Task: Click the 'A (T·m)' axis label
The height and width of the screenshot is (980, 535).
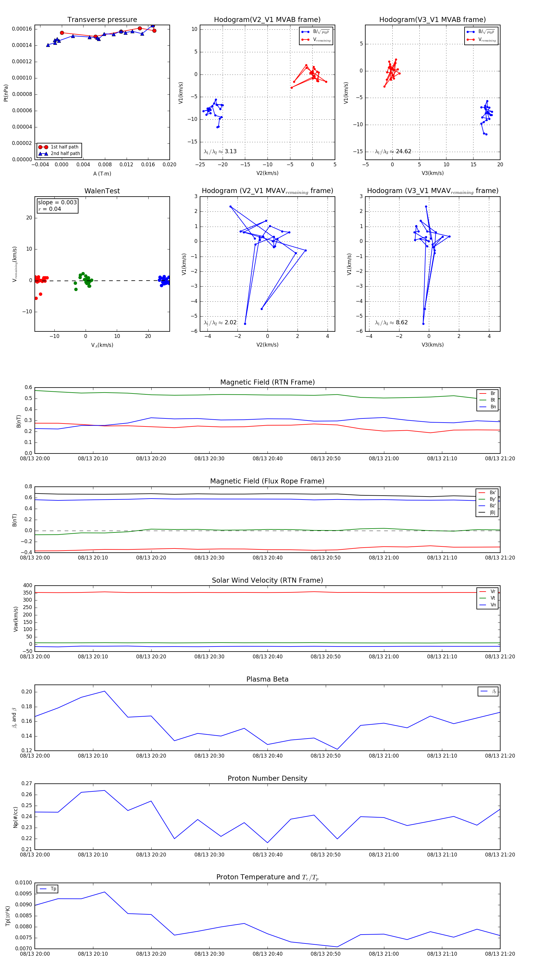Action: (102, 174)
